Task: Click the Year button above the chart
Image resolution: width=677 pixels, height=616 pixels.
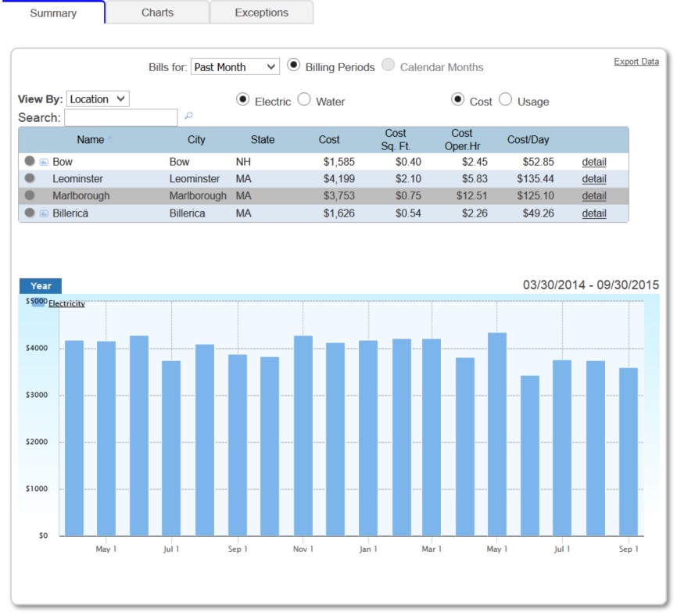Action: point(39,286)
